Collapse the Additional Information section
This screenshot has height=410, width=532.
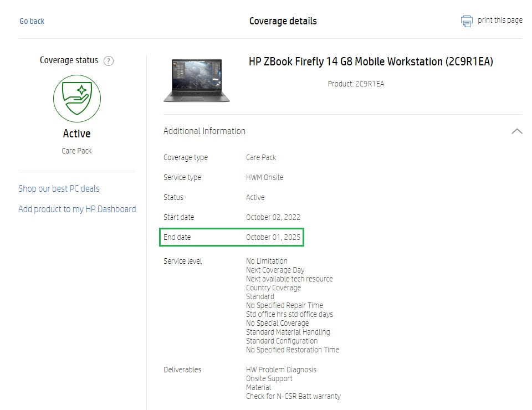click(x=517, y=131)
